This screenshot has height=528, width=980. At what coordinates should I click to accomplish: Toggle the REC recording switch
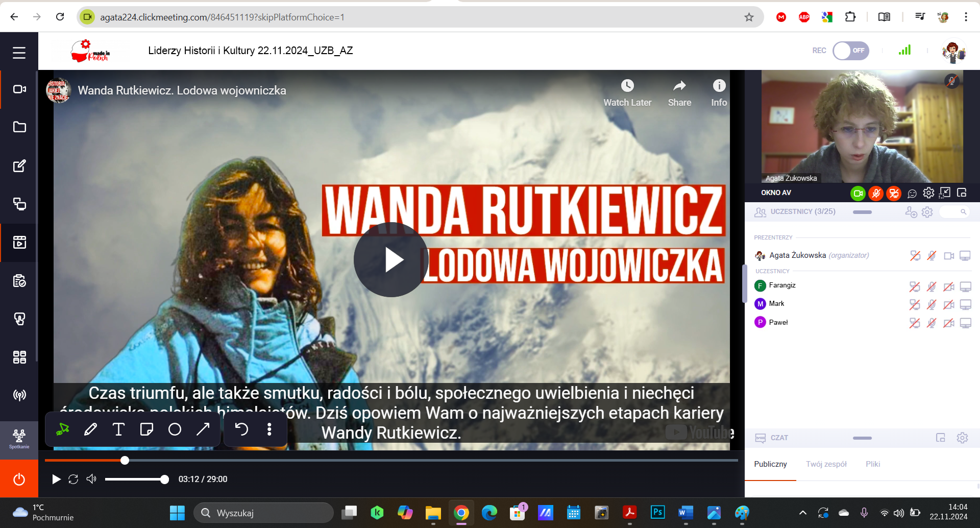(851, 51)
